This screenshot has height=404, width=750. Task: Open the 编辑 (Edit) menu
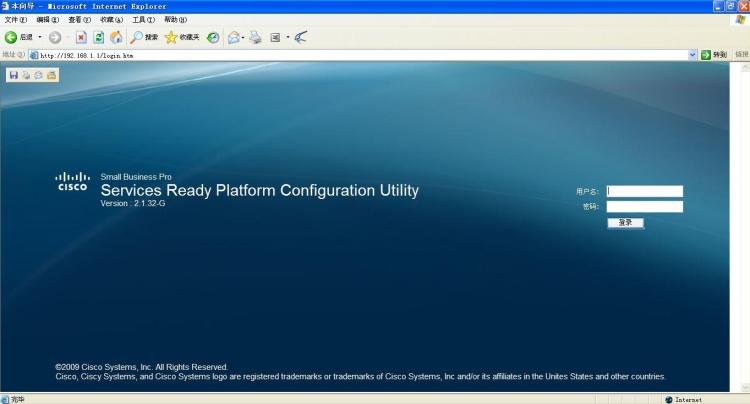pyautogui.click(x=47, y=20)
